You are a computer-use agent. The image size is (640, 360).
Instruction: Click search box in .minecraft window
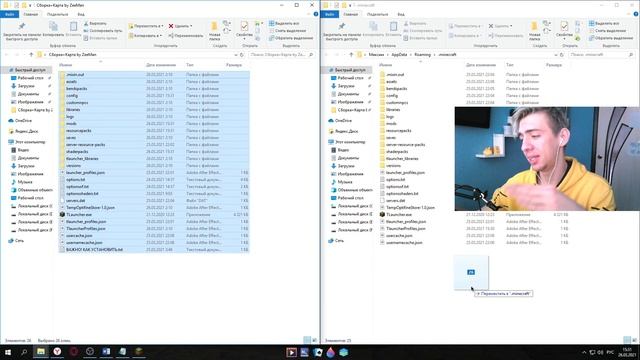click(x=601, y=54)
